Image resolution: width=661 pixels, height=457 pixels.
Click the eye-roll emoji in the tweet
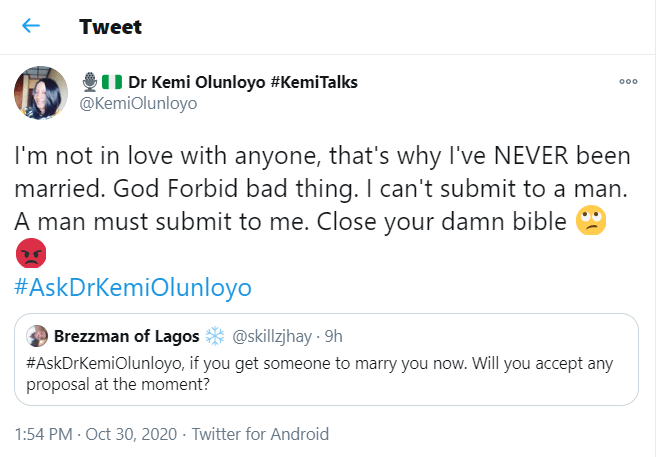pos(590,221)
